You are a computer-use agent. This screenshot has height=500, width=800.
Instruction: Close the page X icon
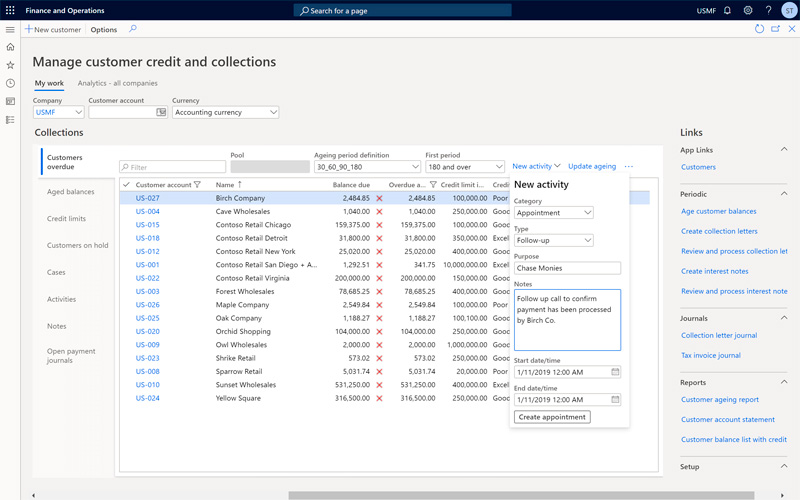[x=792, y=29]
